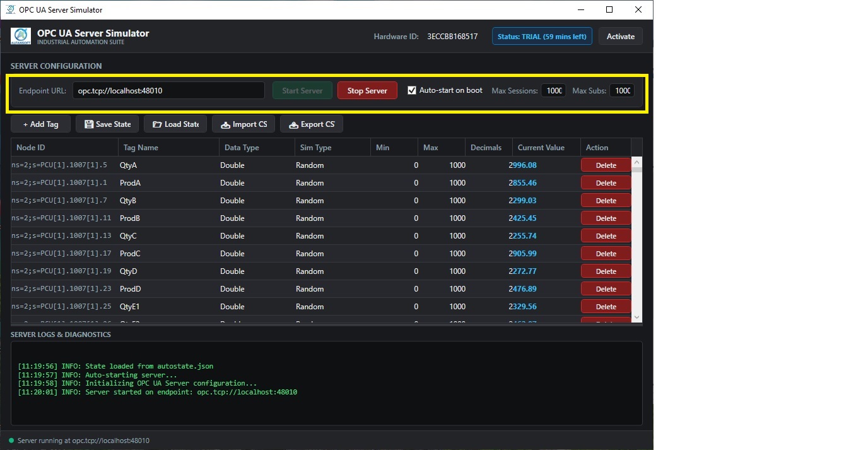This screenshot has width=868, height=450.
Task: Delete the ProdB tag row
Action: point(606,218)
